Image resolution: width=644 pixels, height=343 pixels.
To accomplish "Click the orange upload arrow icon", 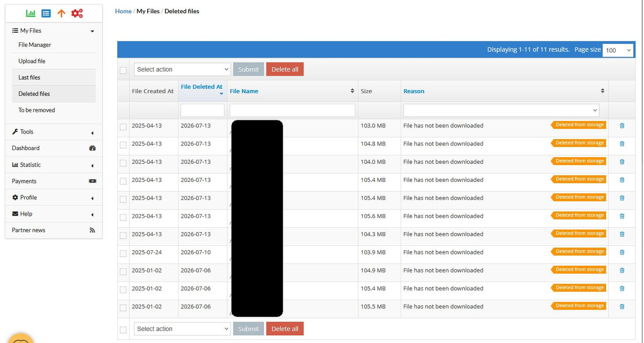I will pyautogui.click(x=61, y=14).
